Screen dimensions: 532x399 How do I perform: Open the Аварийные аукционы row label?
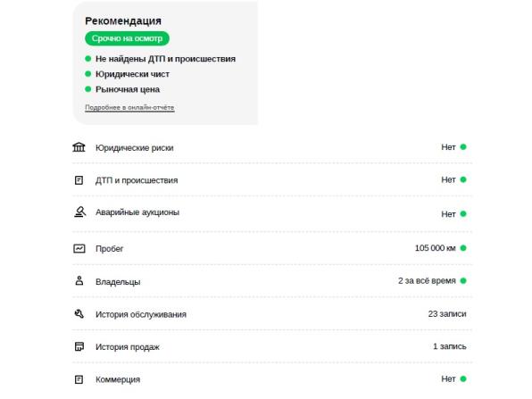click(x=137, y=212)
